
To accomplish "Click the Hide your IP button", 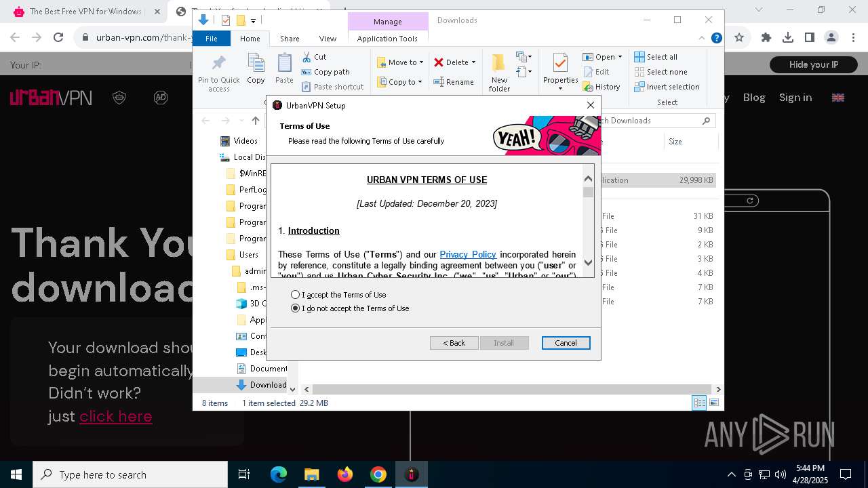I will (814, 65).
